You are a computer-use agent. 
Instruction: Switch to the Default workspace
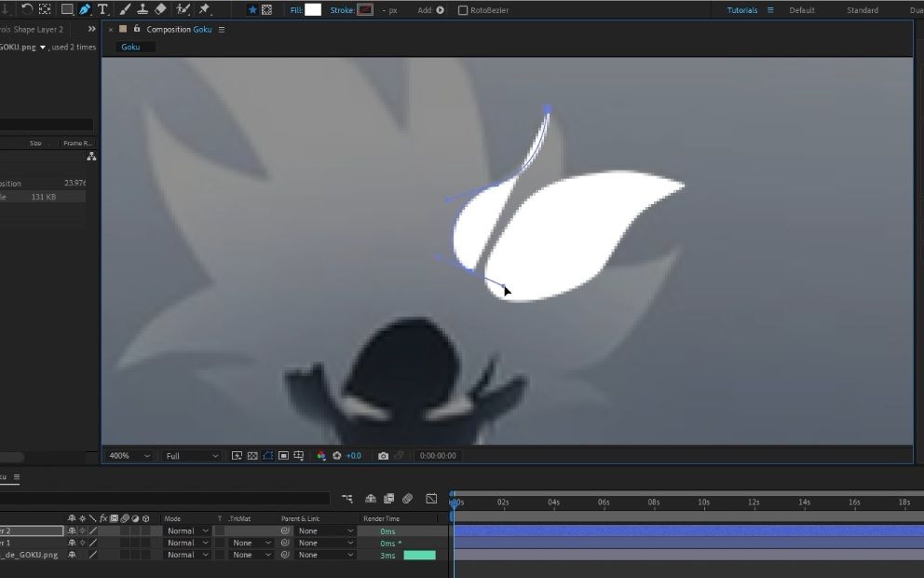[802, 10]
